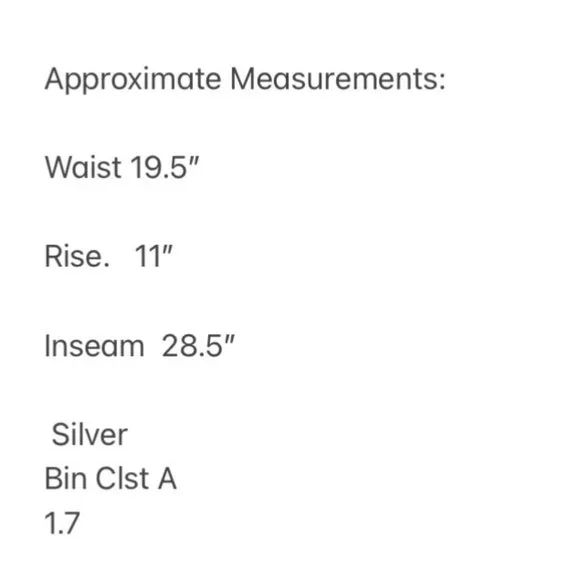Select the "Inseam" label text

[x=94, y=346]
